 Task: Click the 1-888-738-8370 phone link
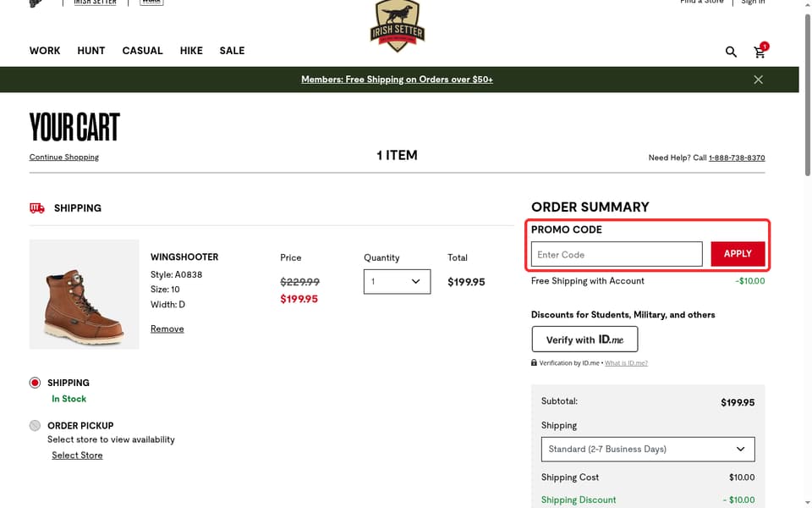pyautogui.click(x=737, y=157)
